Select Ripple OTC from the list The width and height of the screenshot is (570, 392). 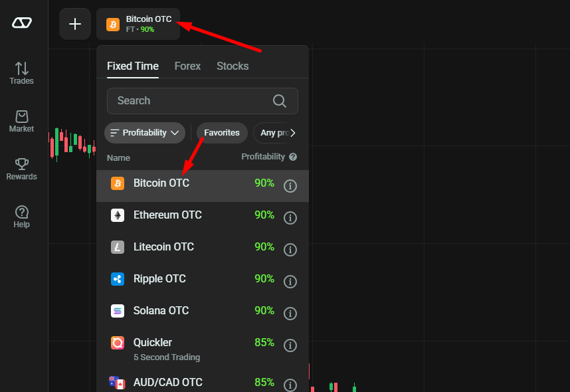203,282
